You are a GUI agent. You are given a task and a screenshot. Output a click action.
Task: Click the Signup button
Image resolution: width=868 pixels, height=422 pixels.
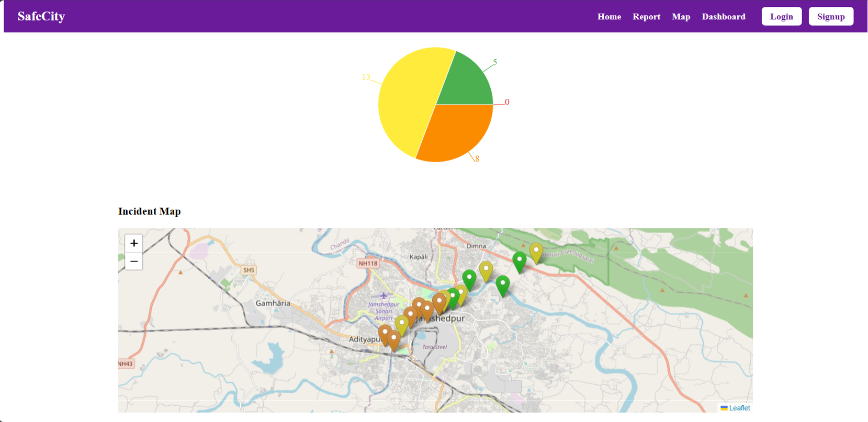(831, 16)
